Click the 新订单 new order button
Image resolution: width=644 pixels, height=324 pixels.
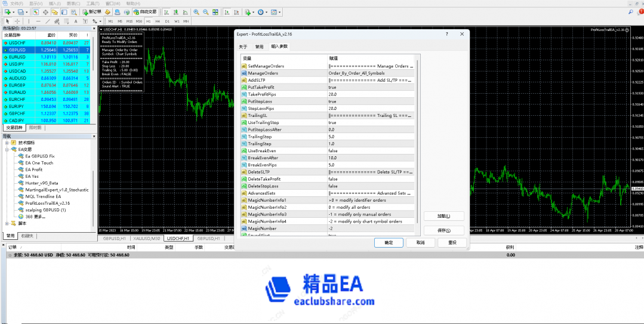coord(91,12)
